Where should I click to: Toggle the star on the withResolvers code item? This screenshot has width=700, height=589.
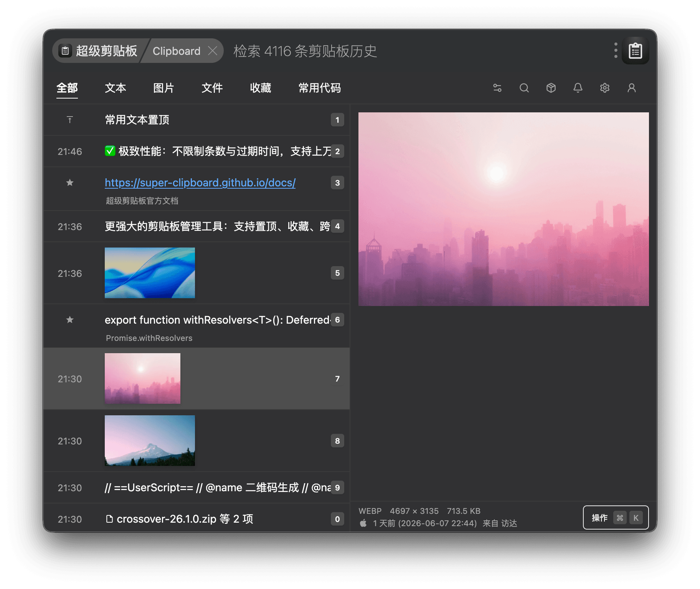70,319
